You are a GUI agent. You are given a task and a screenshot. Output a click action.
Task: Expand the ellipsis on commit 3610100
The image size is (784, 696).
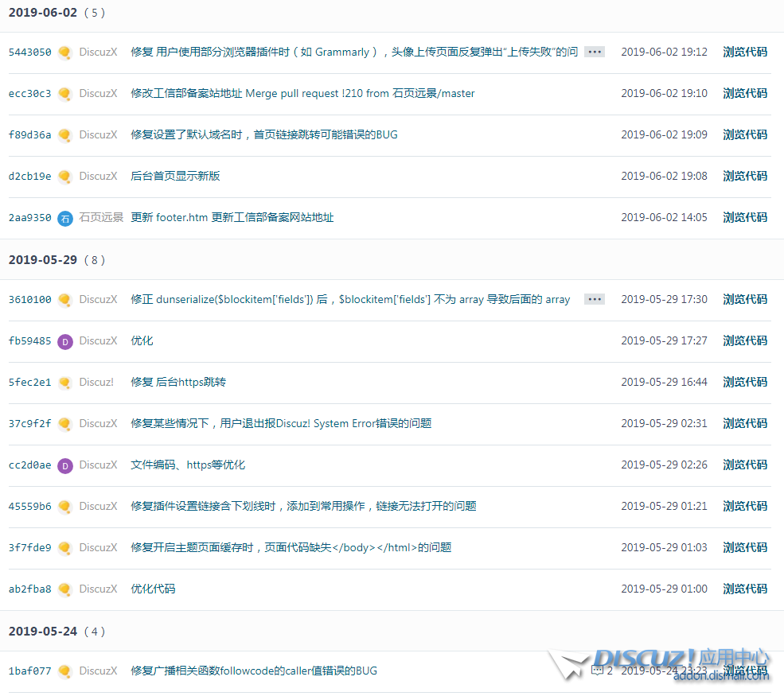click(595, 299)
